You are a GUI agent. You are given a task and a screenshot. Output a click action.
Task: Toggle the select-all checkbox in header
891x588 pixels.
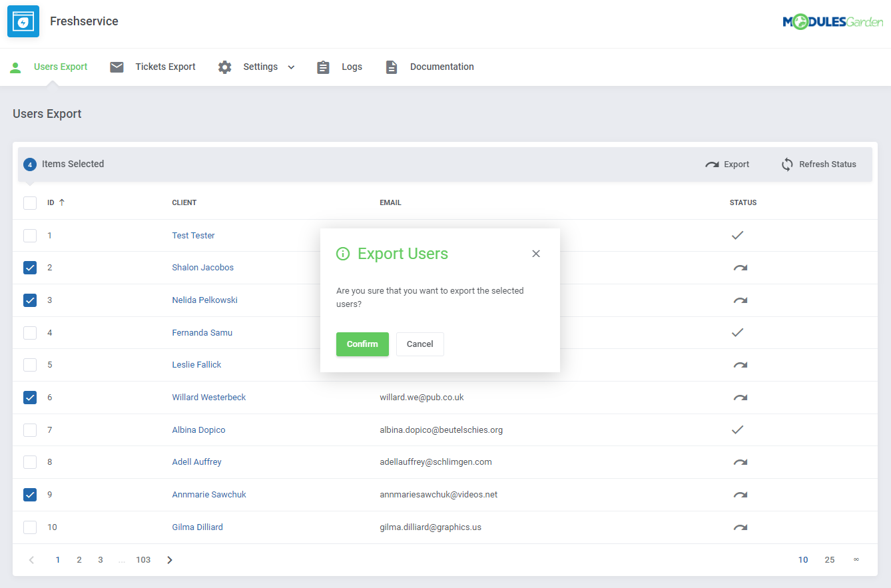[30, 202]
